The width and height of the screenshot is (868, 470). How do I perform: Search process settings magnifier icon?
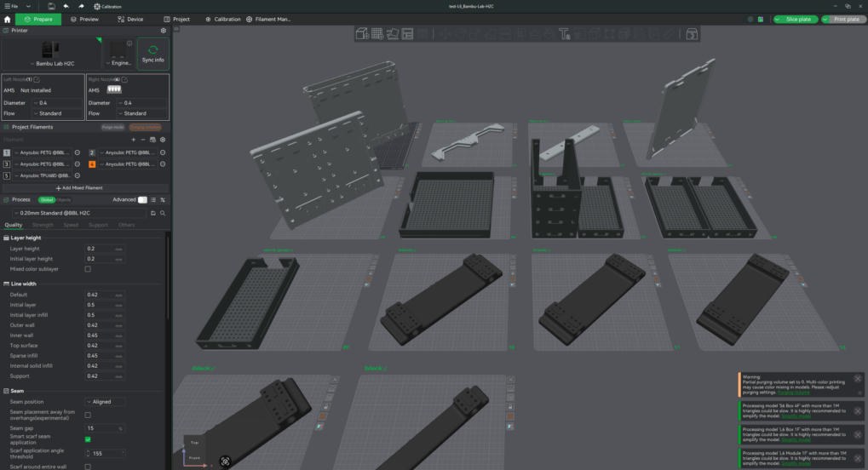tap(163, 213)
